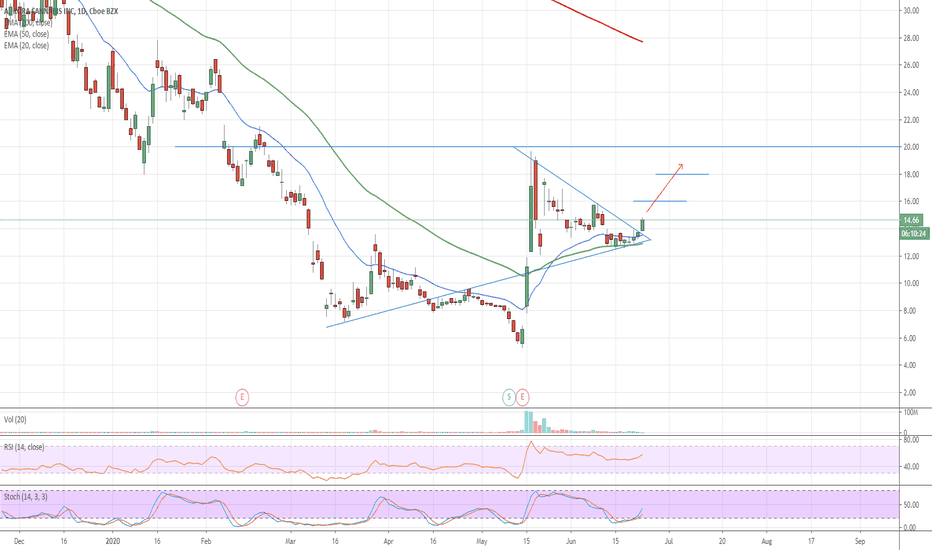Select the Vol (20) indicator label
932x550 pixels.
(x=15, y=419)
